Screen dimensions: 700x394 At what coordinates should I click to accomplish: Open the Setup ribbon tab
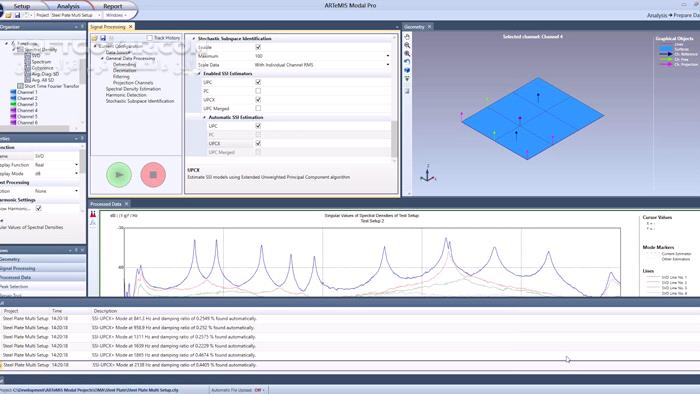[x=21, y=6]
